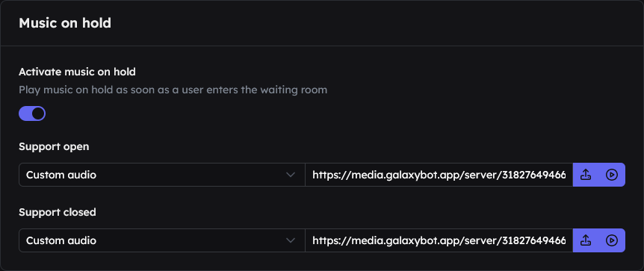
Task: Open the Support open audio type dropdown
Action: pos(162,175)
